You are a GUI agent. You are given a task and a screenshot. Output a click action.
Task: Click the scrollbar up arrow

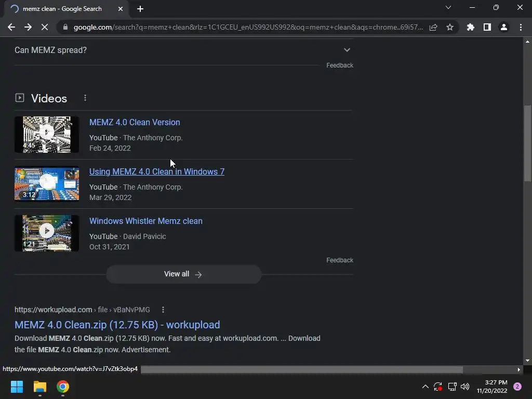527,42
